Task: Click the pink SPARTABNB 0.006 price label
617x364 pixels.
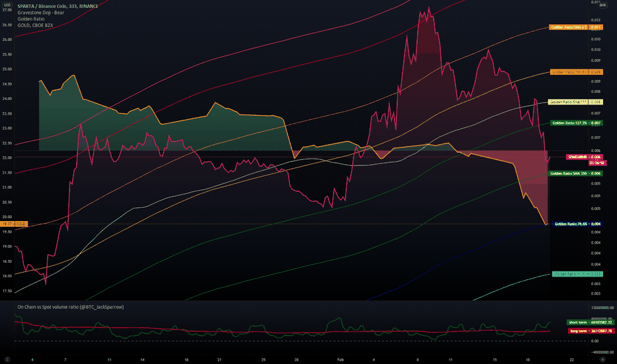Action: [584, 157]
